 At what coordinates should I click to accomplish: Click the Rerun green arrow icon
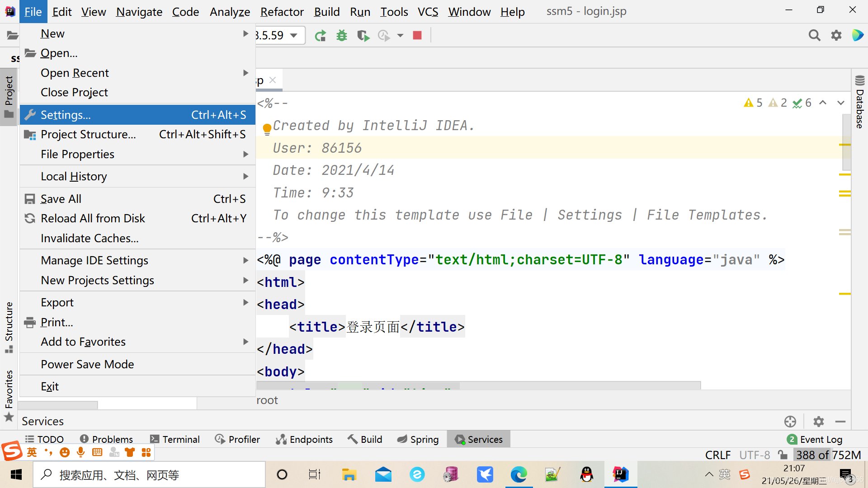tap(321, 36)
